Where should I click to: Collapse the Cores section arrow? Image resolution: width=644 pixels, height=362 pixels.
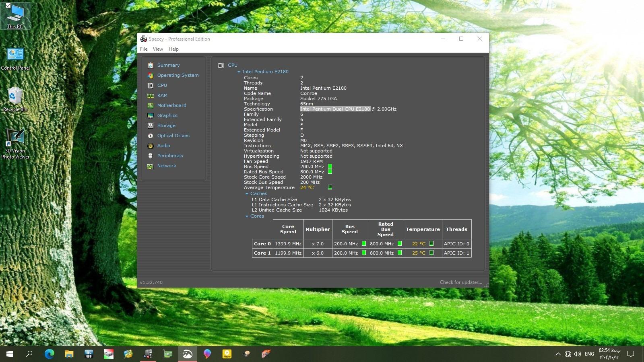point(247,216)
